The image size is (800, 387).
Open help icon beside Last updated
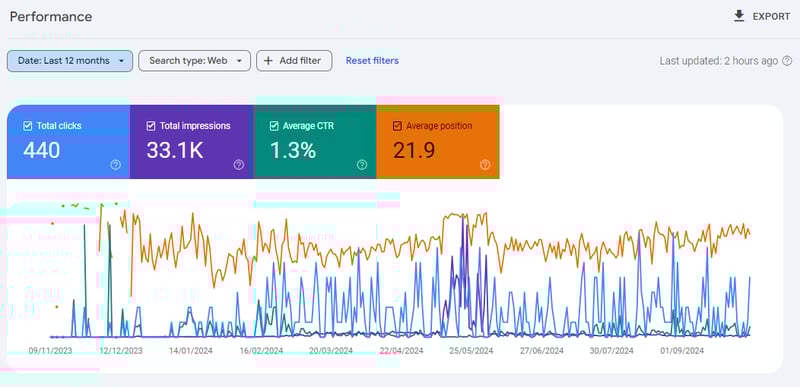pos(787,61)
